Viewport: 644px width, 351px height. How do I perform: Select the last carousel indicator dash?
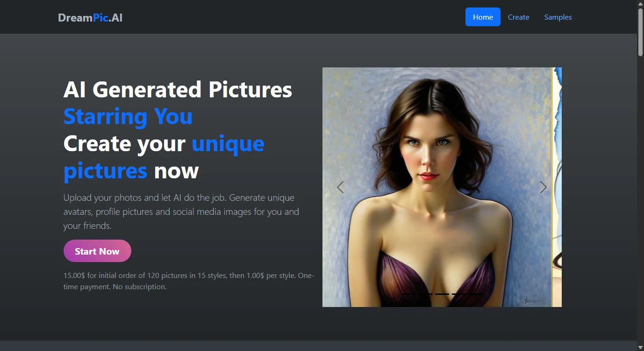(475, 294)
